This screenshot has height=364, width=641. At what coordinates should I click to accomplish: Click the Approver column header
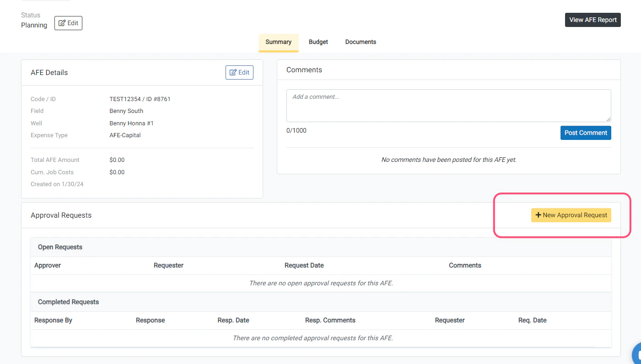pyautogui.click(x=48, y=265)
